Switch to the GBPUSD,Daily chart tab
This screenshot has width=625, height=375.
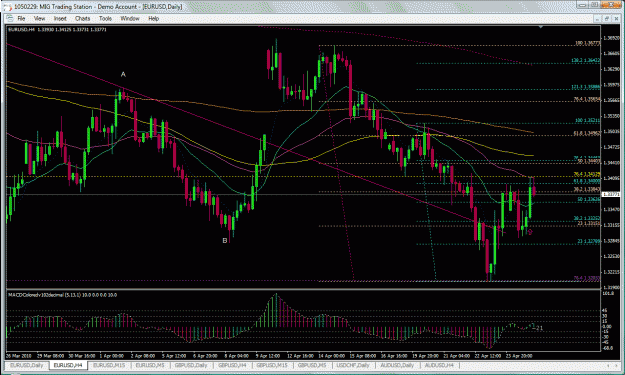point(191,365)
